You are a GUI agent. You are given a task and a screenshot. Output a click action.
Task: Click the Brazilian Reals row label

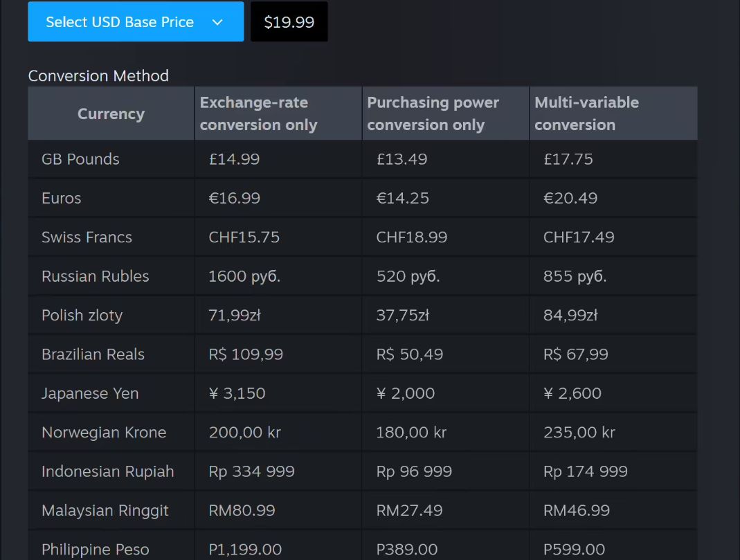[x=93, y=354]
